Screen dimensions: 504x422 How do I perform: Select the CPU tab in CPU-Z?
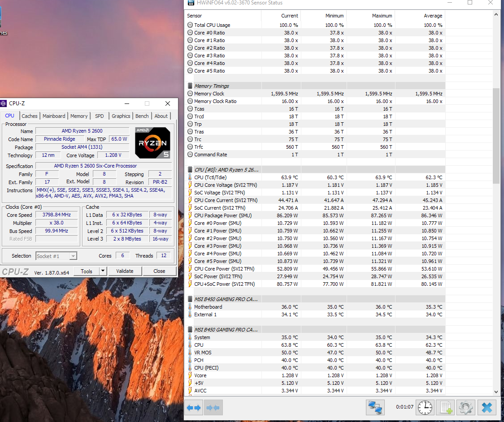pyautogui.click(x=10, y=116)
